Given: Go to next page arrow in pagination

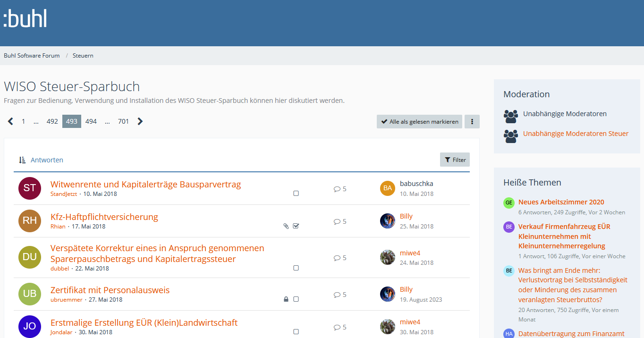Looking at the screenshot, I should tap(140, 121).
